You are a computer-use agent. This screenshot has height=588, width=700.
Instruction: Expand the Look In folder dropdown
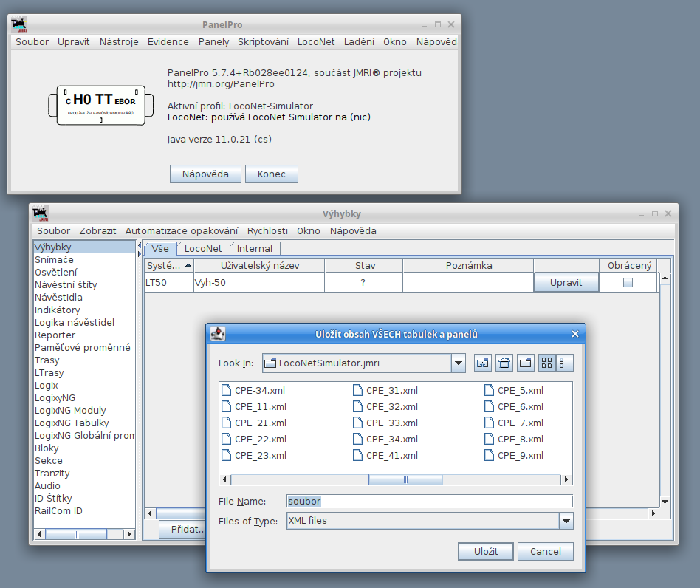459,363
